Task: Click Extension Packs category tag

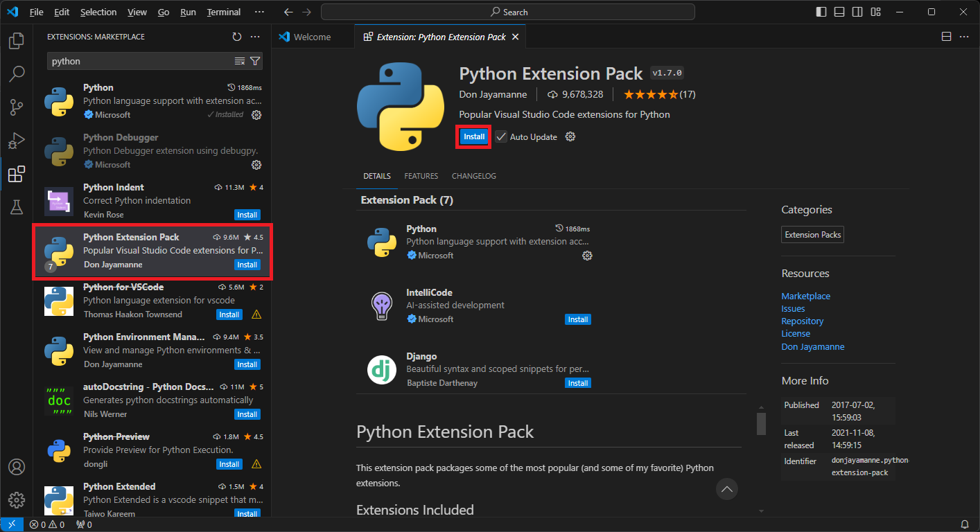Action: point(813,235)
